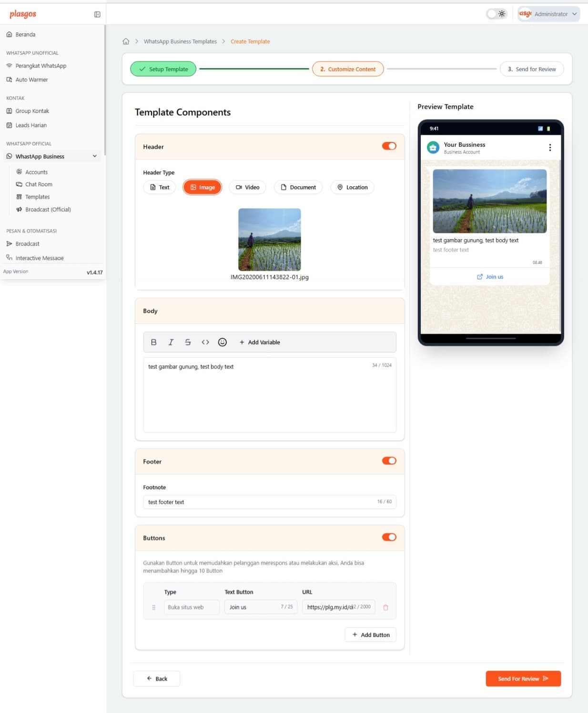The width and height of the screenshot is (588, 713).
Task: Select the Location header type
Action: pos(352,187)
